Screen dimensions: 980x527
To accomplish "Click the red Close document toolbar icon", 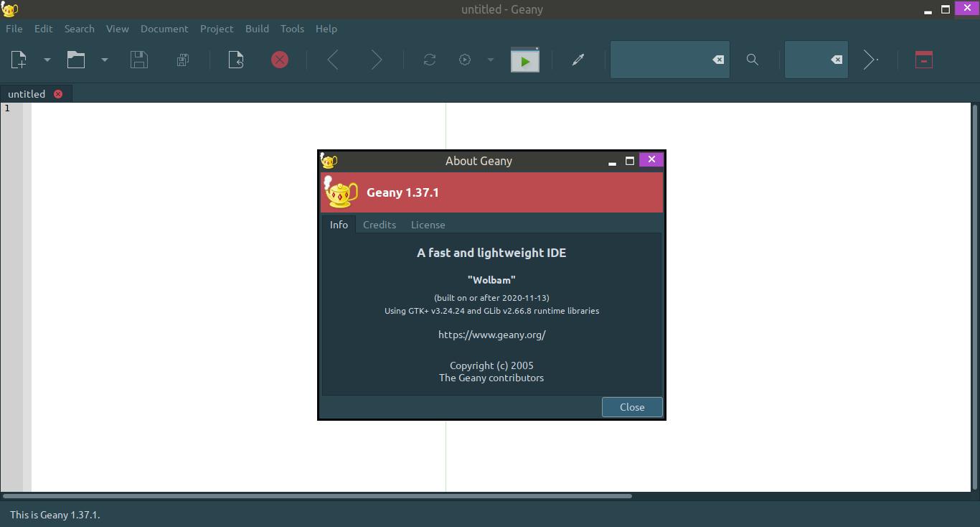I will point(280,60).
